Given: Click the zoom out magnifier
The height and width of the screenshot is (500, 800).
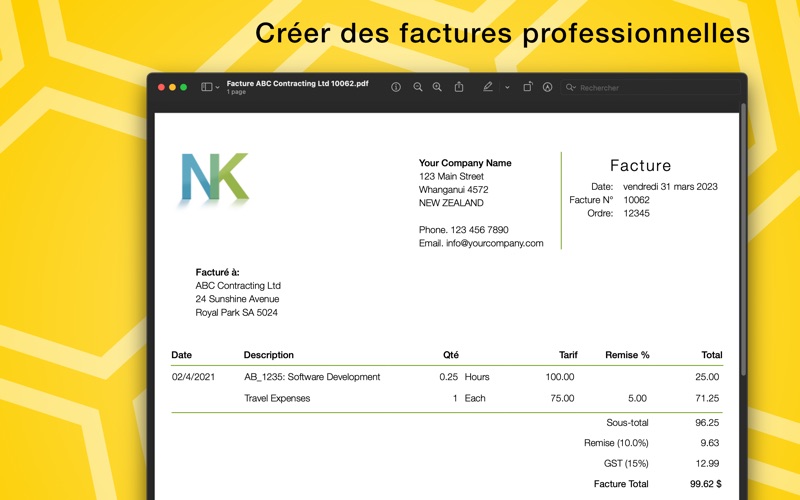Looking at the screenshot, I should (418, 87).
